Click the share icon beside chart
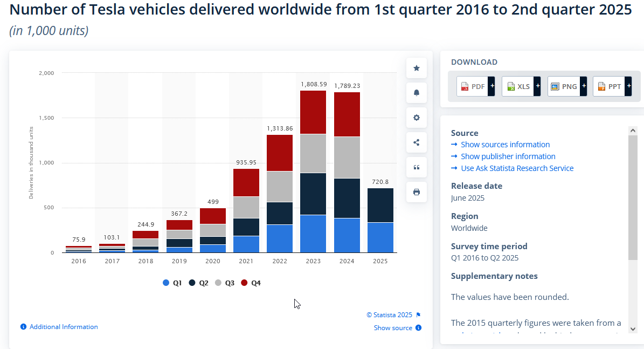Screen dimensions: 644x349 [417, 142]
